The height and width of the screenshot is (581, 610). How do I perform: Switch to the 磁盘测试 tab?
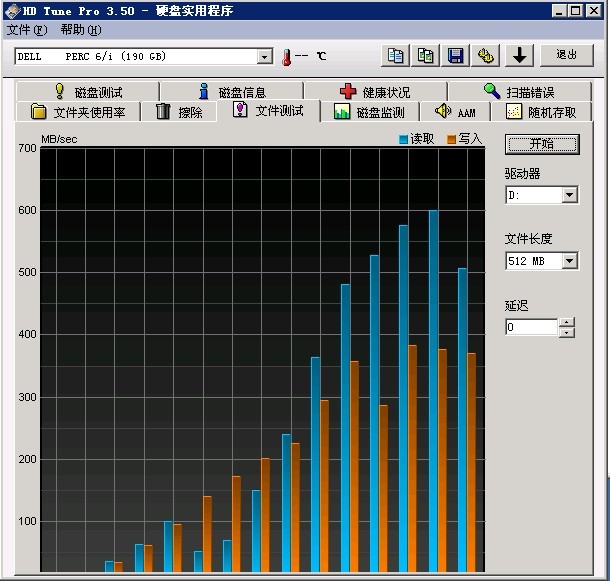point(88,92)
